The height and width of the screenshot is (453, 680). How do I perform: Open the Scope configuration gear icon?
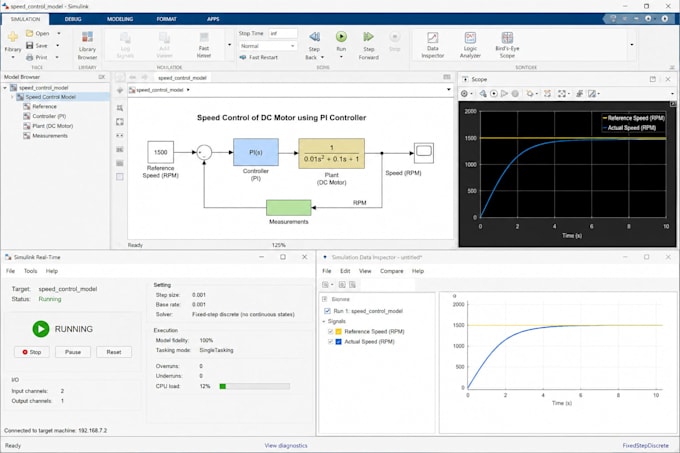pyautogui.click(x=464, y=94)
